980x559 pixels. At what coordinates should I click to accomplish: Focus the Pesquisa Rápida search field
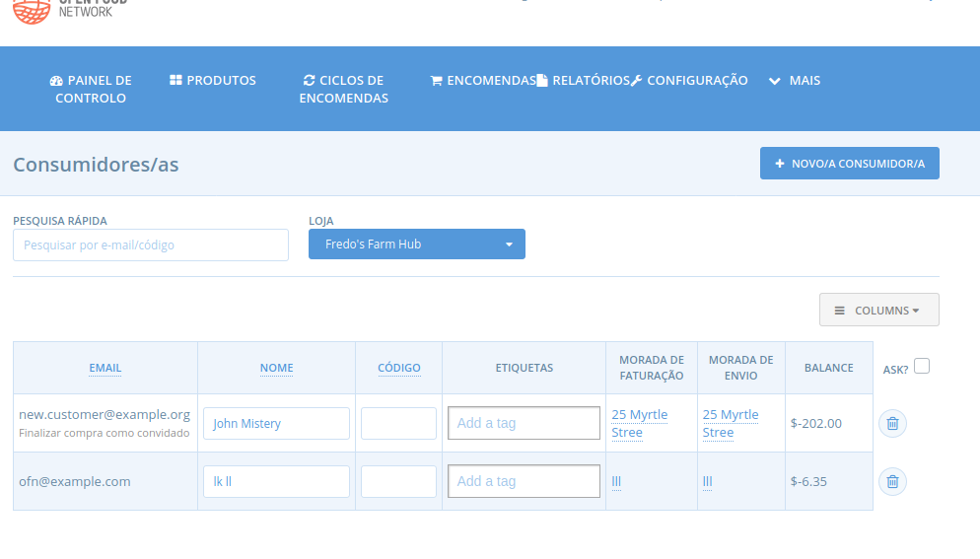[151, 245]
